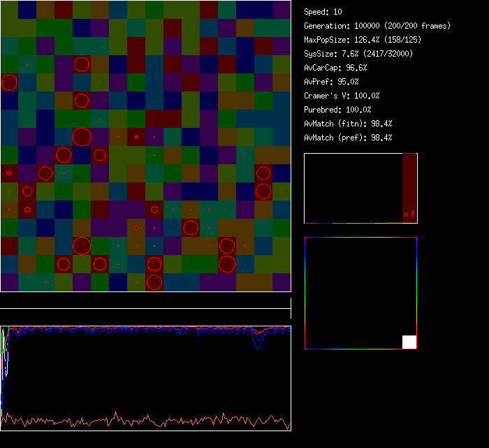Click the Speed: 10 readout

pyautogui.click(x=323, y=12)
